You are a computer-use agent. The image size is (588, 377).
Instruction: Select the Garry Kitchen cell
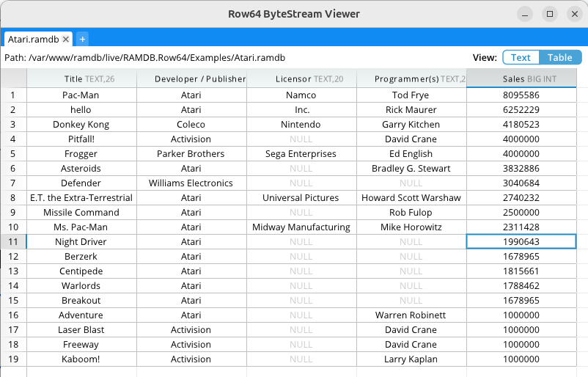[411, 124]
